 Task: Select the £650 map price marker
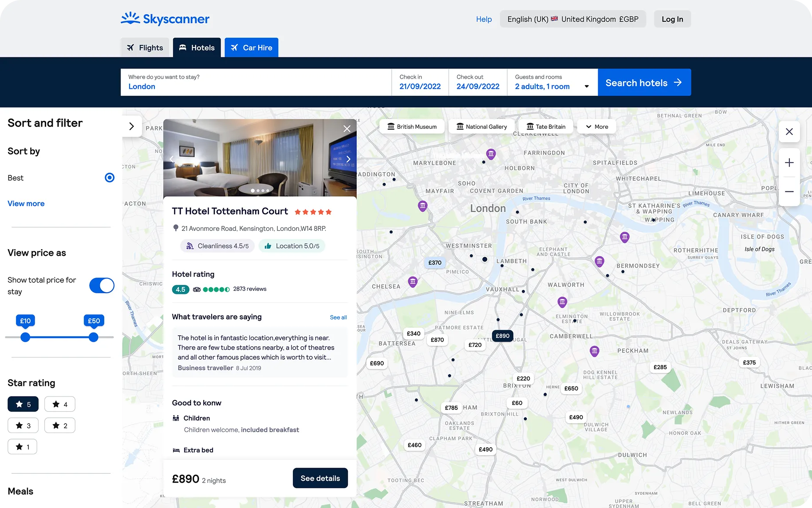pos(571,388)
